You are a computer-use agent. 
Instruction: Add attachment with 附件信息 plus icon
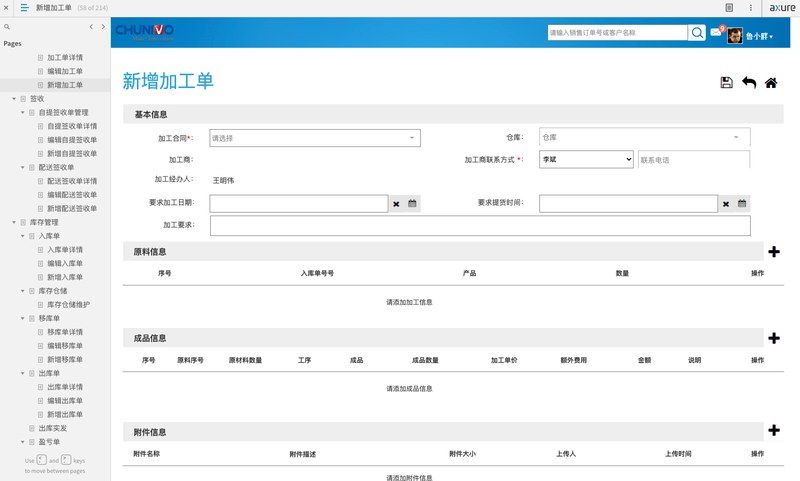tap(774, 431)
